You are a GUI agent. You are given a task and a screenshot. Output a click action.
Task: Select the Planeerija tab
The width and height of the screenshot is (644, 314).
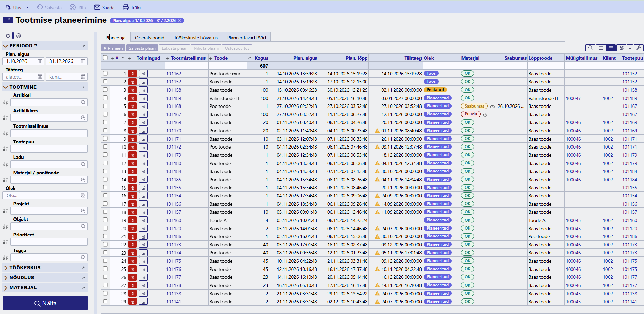(115, 38)
